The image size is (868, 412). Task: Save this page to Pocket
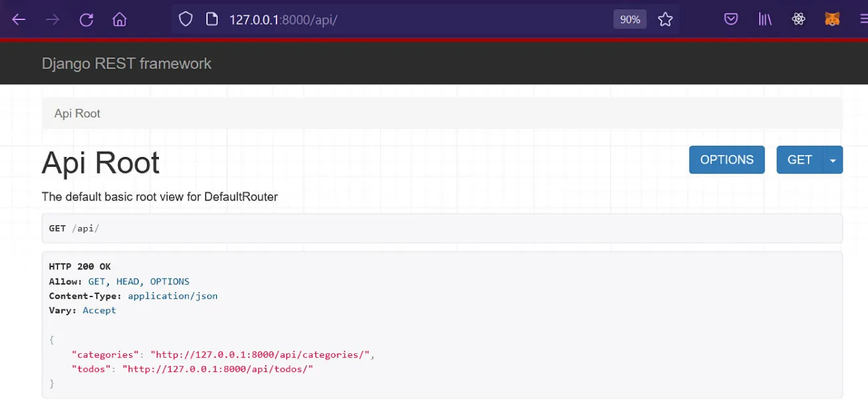click(x=730, y=19)
